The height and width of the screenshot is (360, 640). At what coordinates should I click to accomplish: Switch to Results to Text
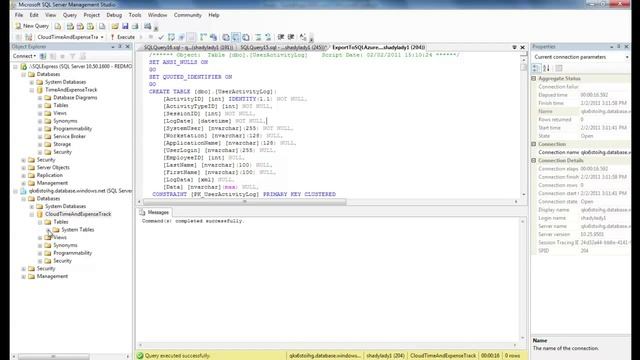tap(226, 37)
